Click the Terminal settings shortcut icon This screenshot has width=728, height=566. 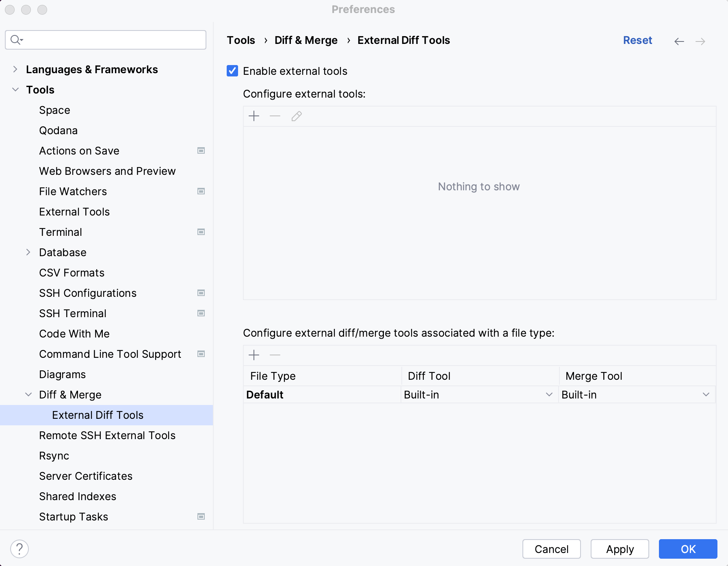click(x=201, y=232)
